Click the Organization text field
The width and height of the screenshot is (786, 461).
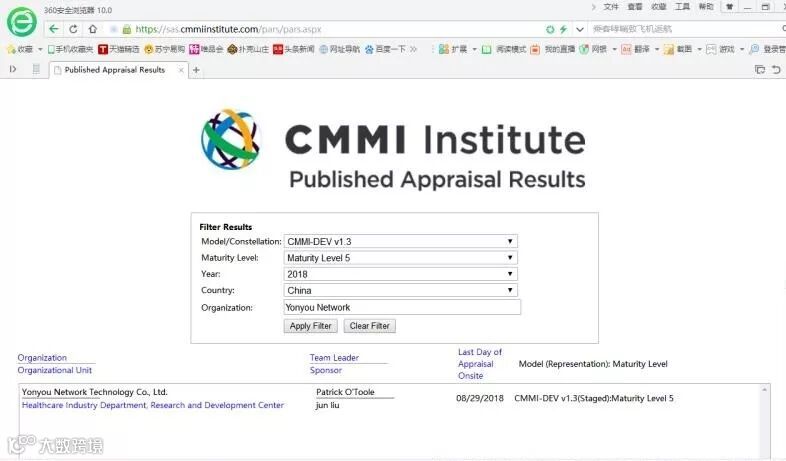[x=402, y=307]
